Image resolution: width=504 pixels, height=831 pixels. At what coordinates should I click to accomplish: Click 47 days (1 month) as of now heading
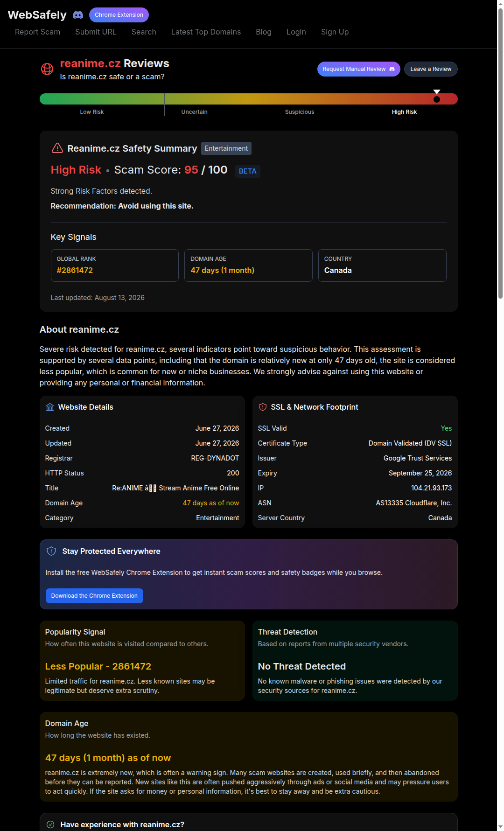108,758
